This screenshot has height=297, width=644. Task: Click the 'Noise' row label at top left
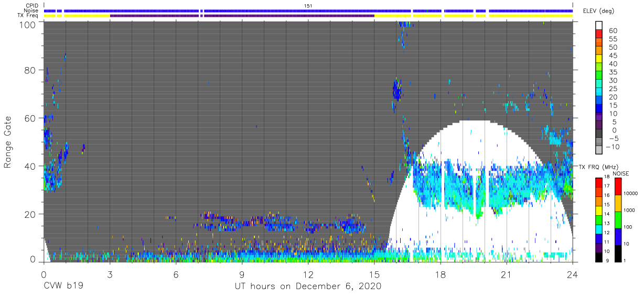coord(32,10)
